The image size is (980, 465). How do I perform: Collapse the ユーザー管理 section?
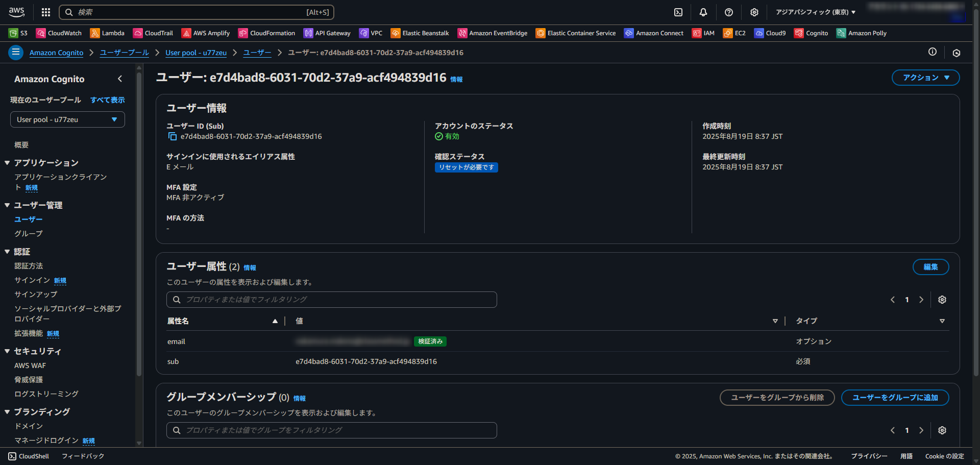7,205
